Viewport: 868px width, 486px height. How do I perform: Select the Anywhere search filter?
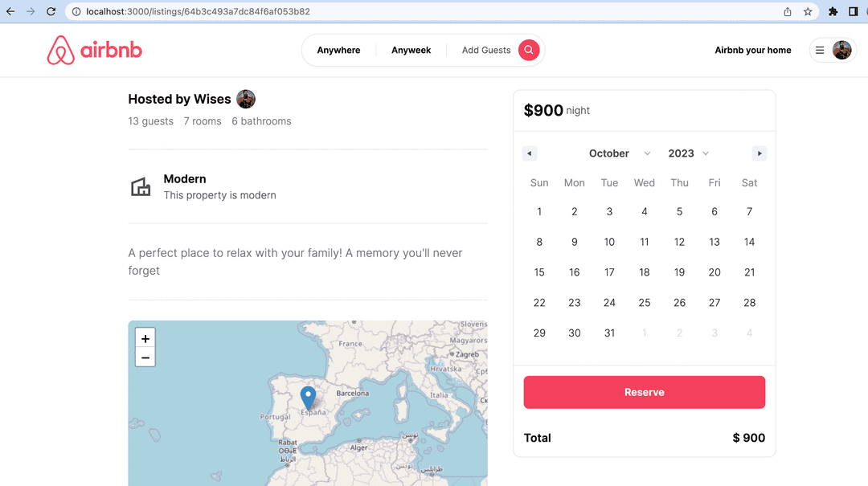(x=338, y=50)
